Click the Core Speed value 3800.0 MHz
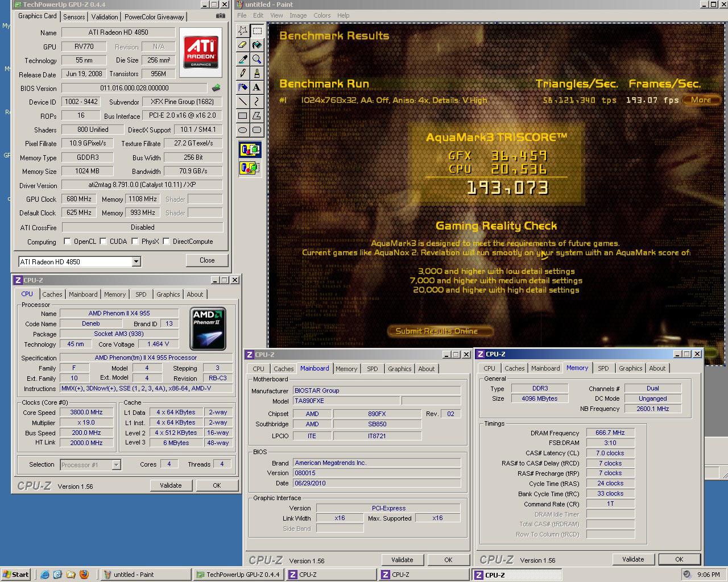The width and height of the screenshot is (728, 582). coord(86,413)
